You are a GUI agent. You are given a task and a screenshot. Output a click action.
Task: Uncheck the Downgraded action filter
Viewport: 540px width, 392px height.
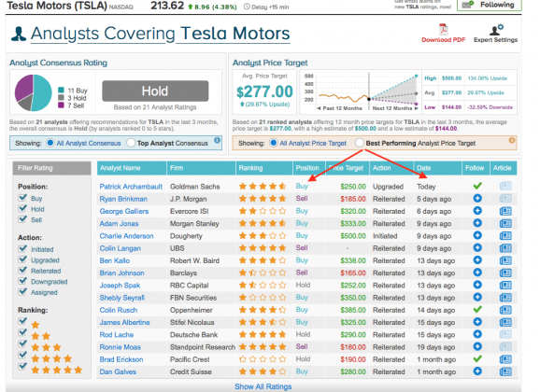click(x=22, y=281)
